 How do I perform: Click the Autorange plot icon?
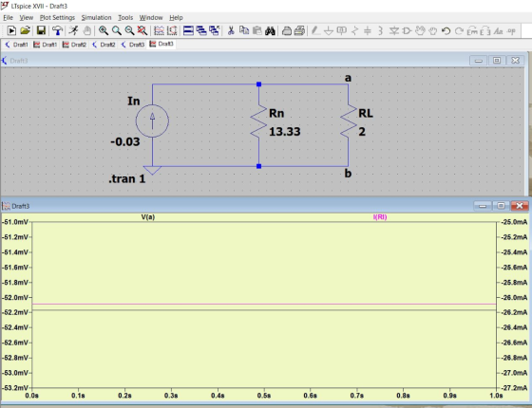[159, 30]
